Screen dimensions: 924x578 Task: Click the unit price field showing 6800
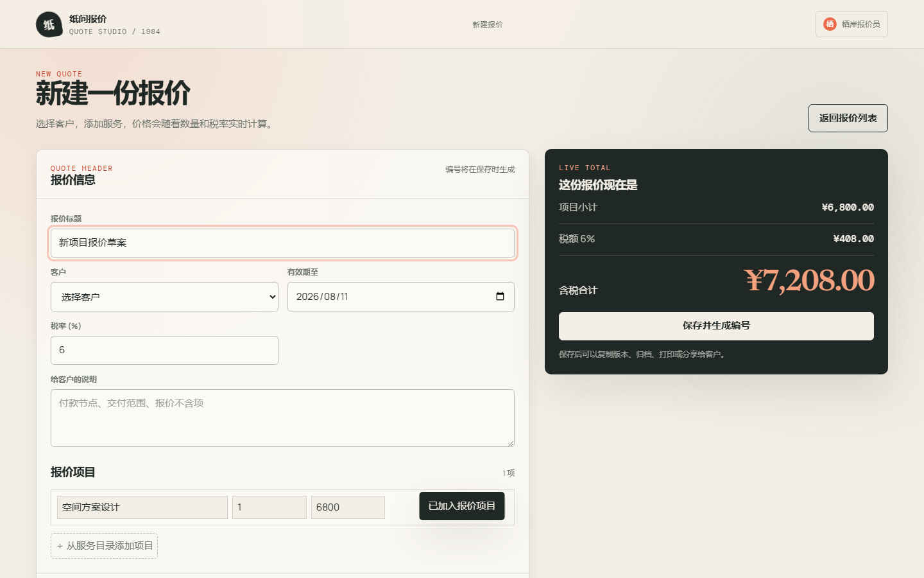[348, 507]
